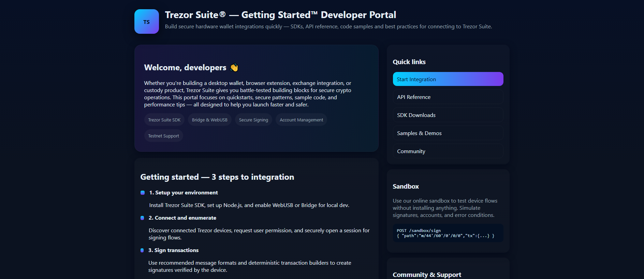Click the Sandbox heading

coord(406,186)
